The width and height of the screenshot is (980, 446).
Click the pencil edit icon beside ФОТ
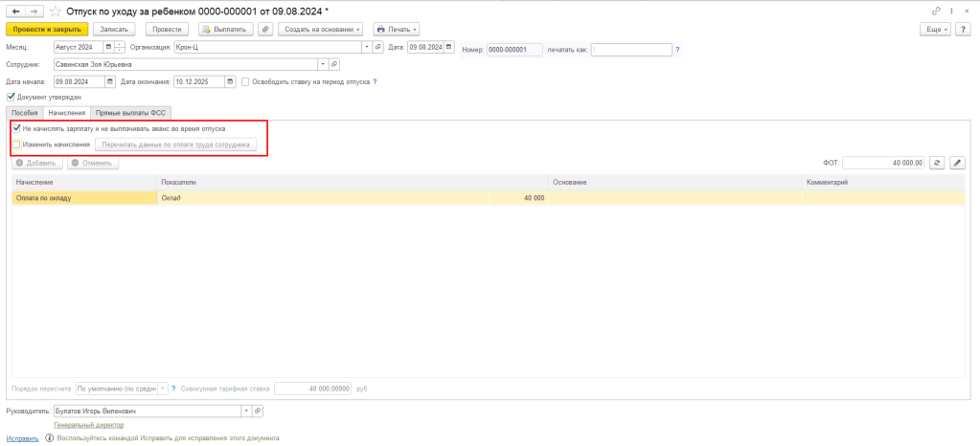coord(956,163)
